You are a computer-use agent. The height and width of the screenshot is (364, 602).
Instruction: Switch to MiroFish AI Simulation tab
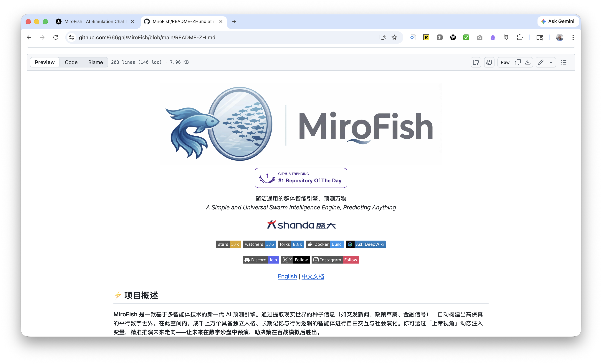click(x=94, y=21)
